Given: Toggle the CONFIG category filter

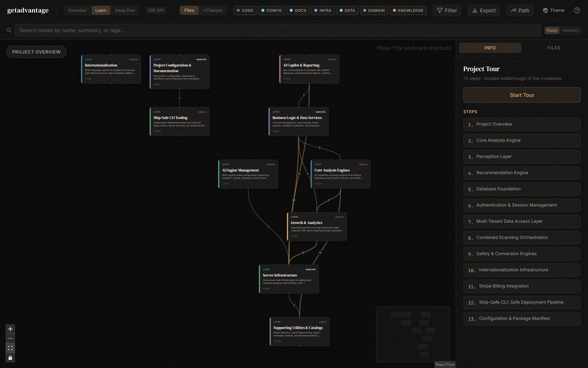Looking at the screenshot, I should 271,10.
